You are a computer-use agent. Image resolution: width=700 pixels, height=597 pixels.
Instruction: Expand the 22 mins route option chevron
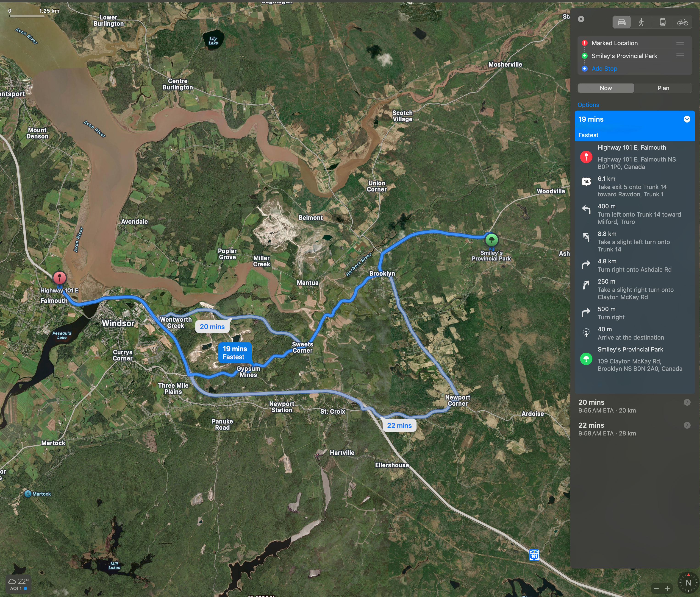coord(687,425)
